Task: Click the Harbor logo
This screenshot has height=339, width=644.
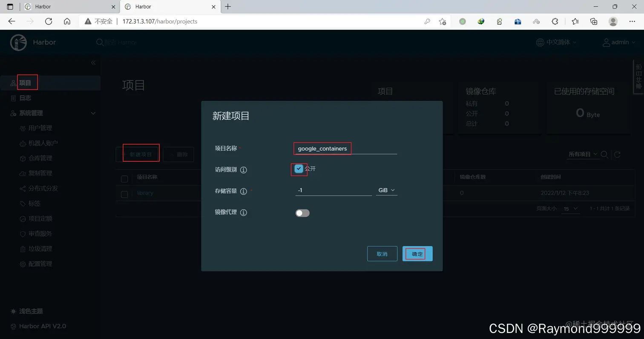Action: 18,42
